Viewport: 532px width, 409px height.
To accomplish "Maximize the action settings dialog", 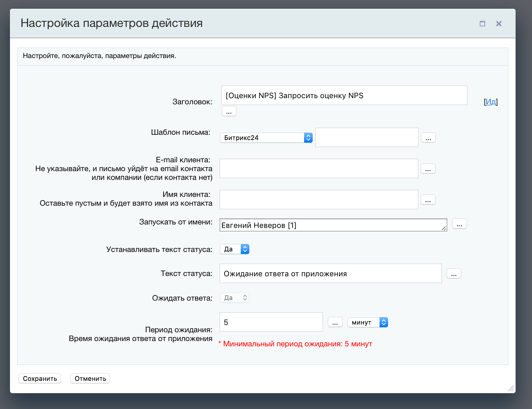I will [x=482, y=24].
